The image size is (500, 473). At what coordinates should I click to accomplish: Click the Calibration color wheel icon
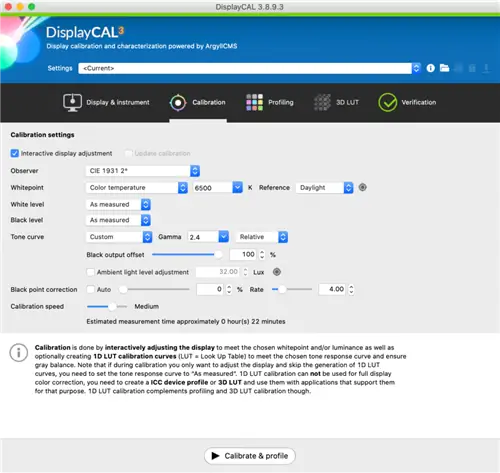coord(178,103)
